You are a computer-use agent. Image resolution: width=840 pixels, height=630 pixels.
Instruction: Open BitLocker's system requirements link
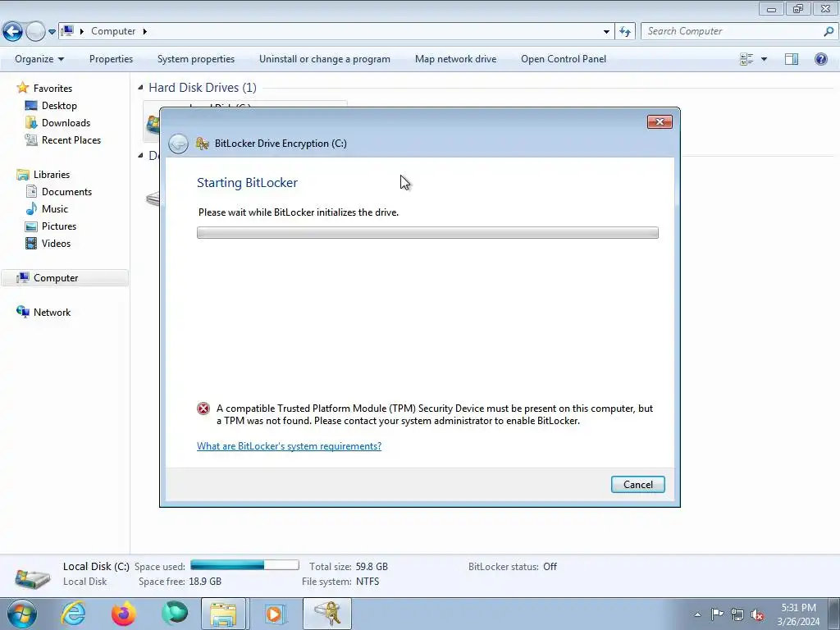click(x=289, y=446)
